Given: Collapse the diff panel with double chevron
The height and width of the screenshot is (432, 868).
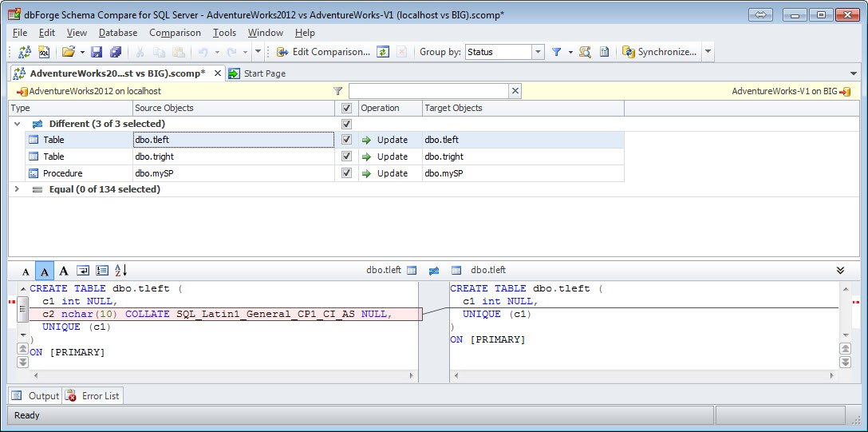Looking at the screenshot, I should click(x=840, y=270).
